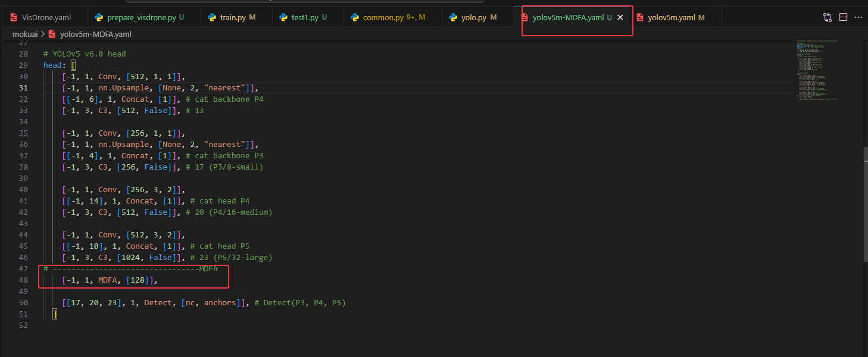Click the Python icon on the common.py tab
Viewport: 868px width, 357px height.
(x=355, y=17)
